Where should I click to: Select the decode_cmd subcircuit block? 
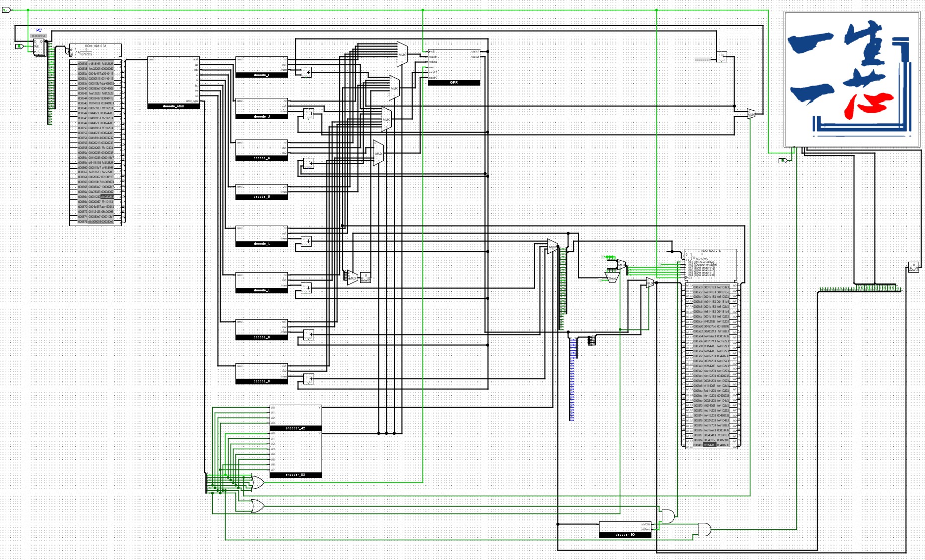[x=173, y=82]
